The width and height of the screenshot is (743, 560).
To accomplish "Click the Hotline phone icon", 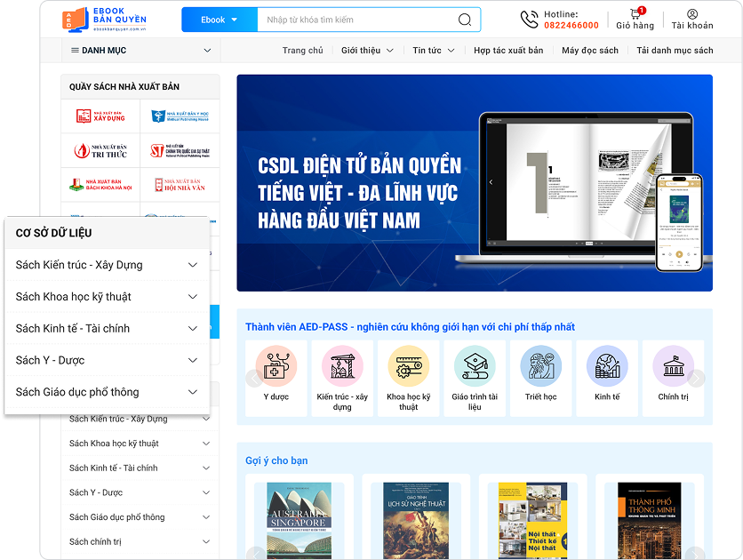I will 530,20.
